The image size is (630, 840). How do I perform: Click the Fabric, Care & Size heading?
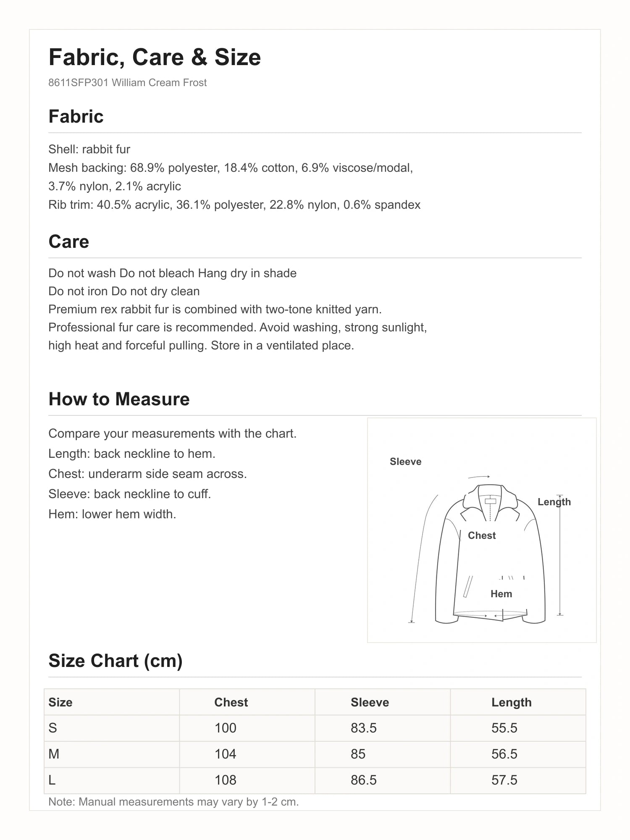(155, 57)
